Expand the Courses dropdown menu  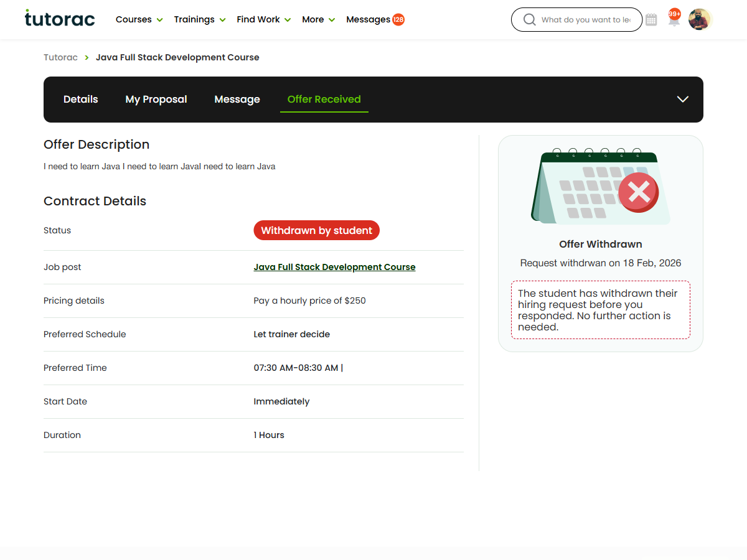click(139, 19)
